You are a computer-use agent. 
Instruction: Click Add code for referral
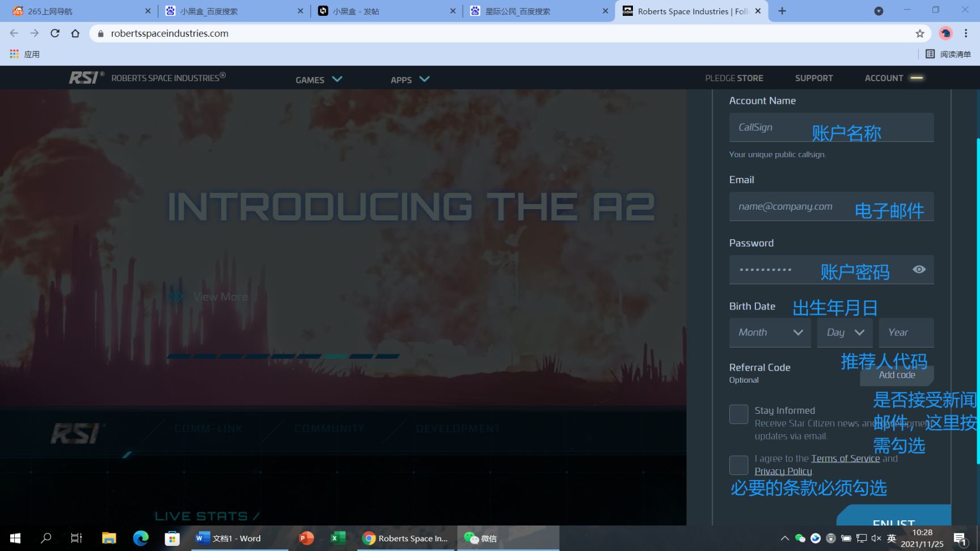(x=897, y=375)
